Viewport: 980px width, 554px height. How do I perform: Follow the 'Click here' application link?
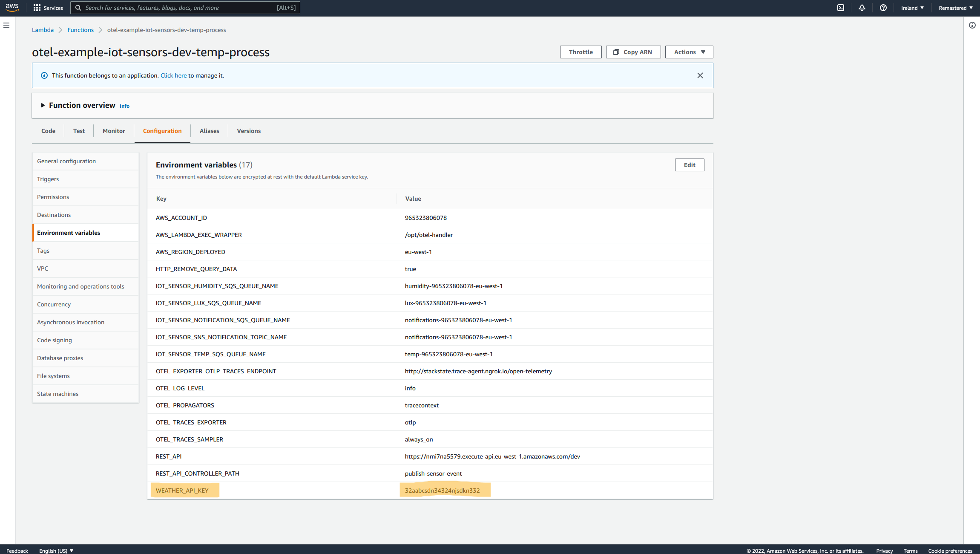tap(173, 75)
